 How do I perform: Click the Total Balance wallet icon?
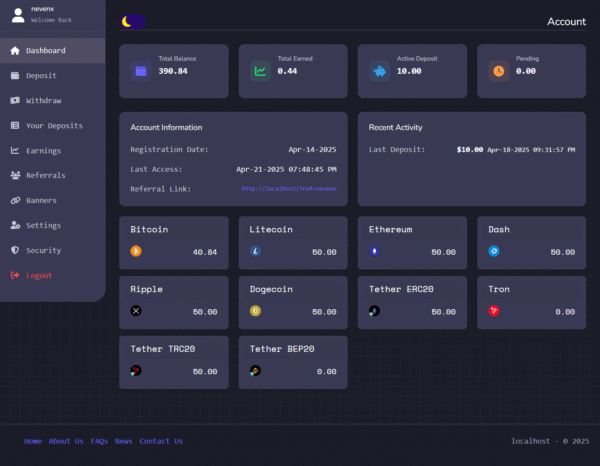point(141,71)
